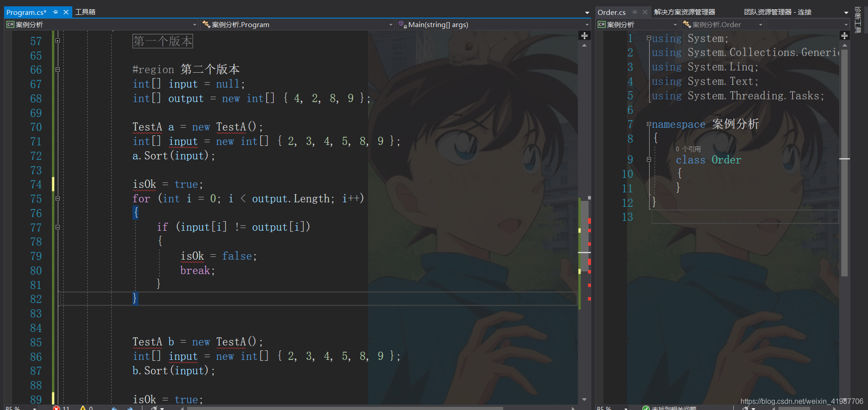This screenshot has height=410, width=868.
Task: Click 'System.Linq' on line 3 of Order.cs
Action: [721, 67]
